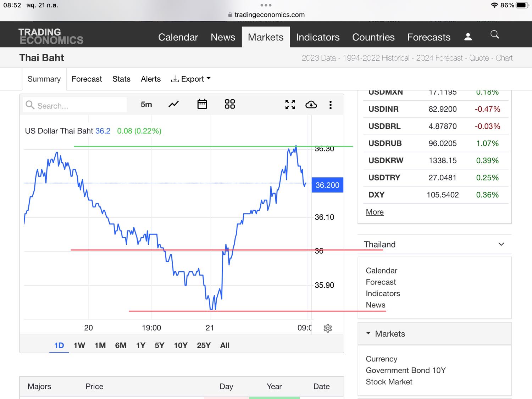Open the Stock Market link

click(x=389, y=382)
